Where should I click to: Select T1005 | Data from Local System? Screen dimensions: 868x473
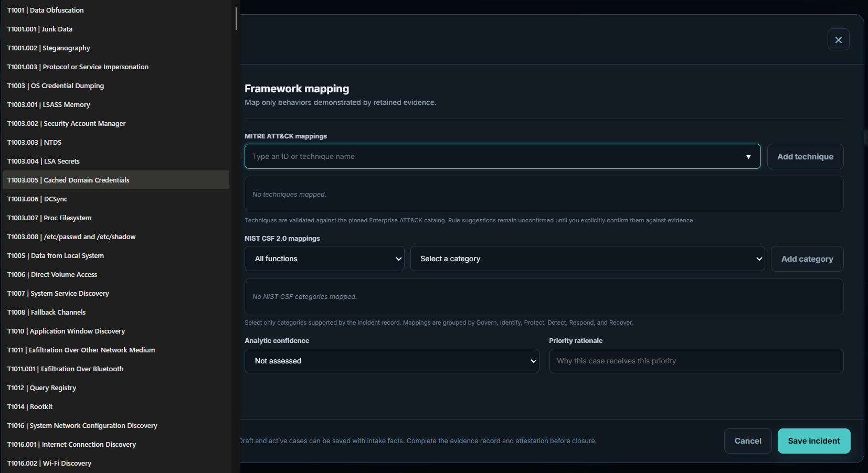click(116, 255)
